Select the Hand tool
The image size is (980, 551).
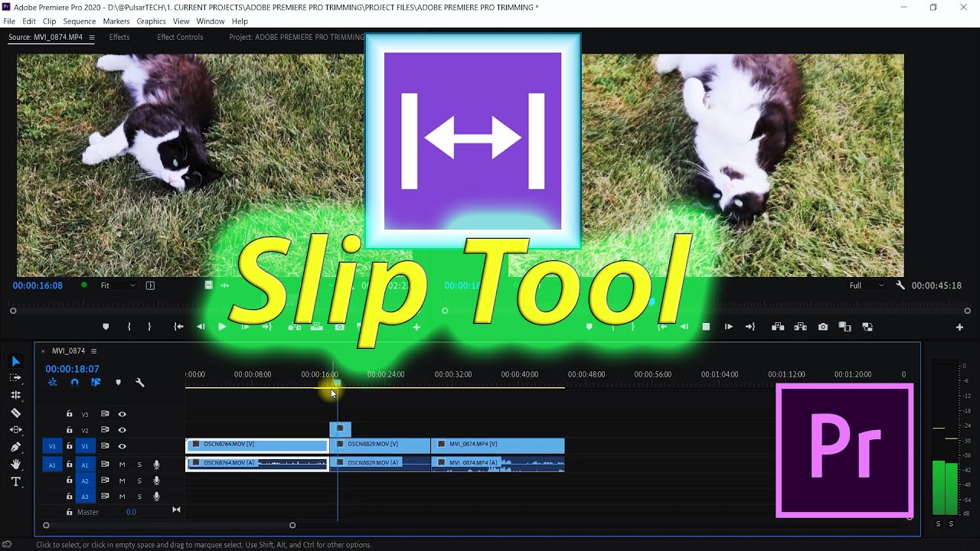15,465
